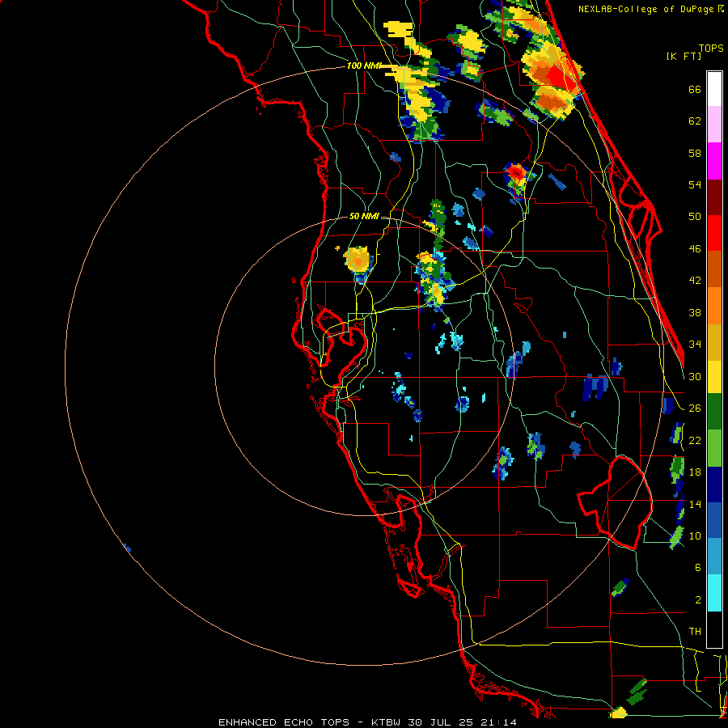Click the '34' legend value
728x728 pixels.
695,344
